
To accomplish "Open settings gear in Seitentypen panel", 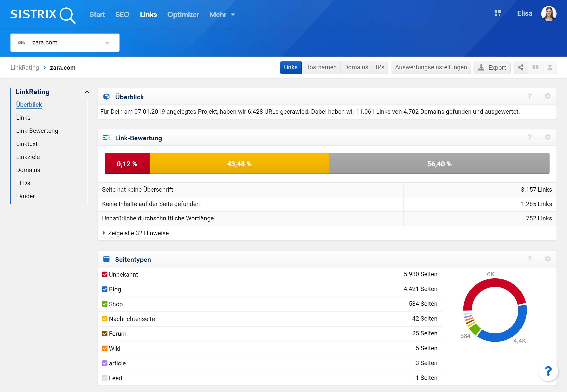I will (548, 259).
